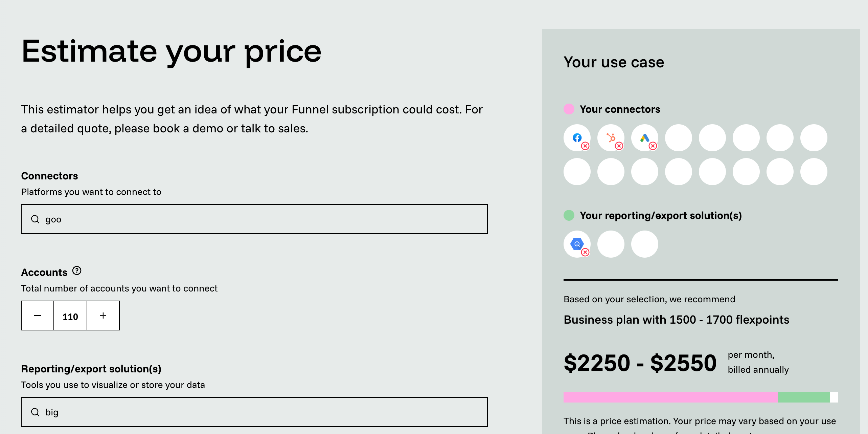868x434 pixels.
Task: Decrease the number of accounts
Action: 38,316
